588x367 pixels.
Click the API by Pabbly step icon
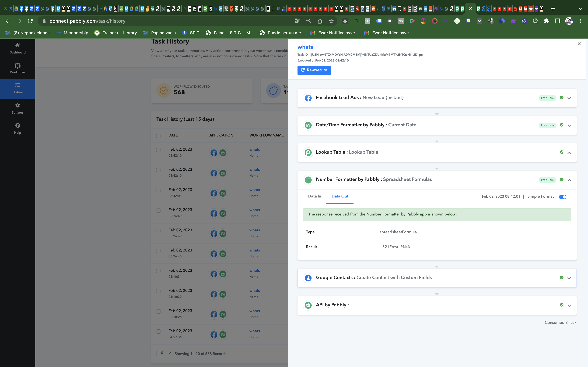coord(308,305)
